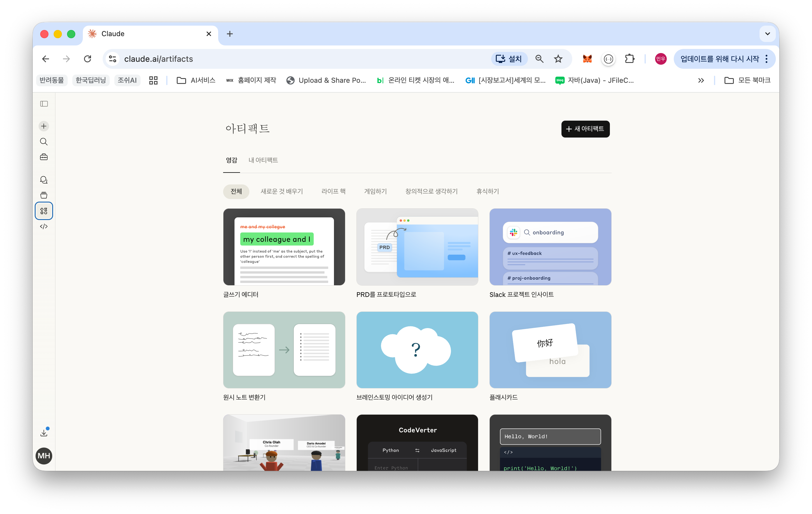This screenshot has width=812, height=514.
Task: Open the PRD를 프로토타입으로 artifact thumbnail
Action: (x=417, y=247)
